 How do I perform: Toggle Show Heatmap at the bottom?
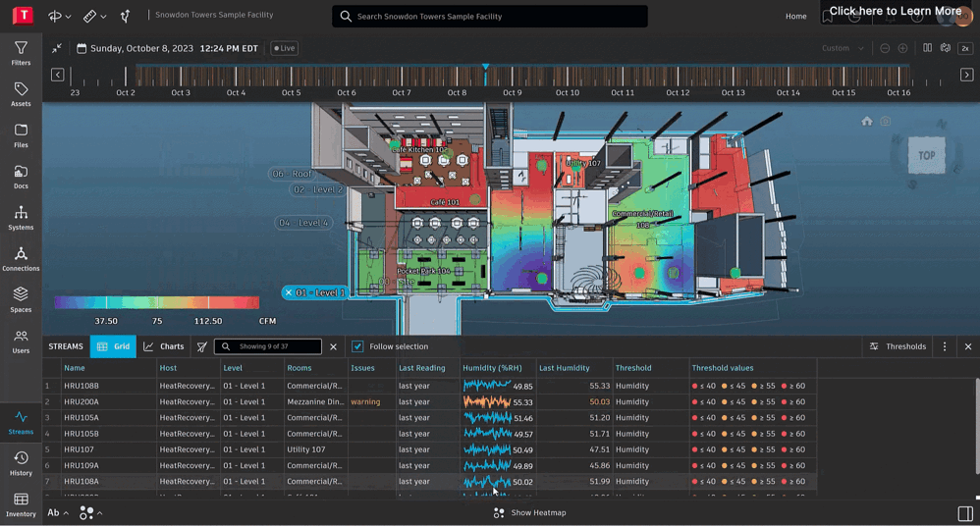point(530,512)
